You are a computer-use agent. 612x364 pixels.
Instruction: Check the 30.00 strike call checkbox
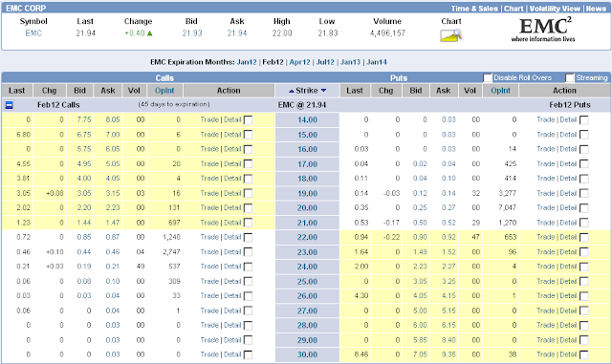click(x=248, y=355)
